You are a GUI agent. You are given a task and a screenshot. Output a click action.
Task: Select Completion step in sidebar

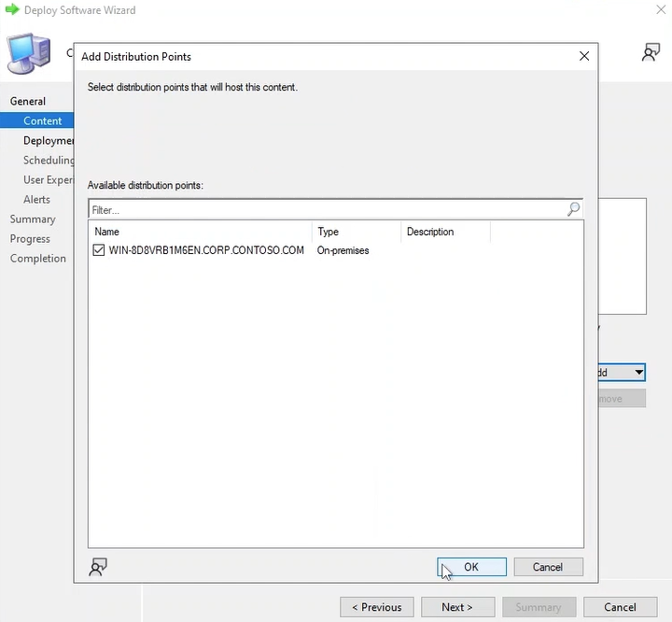point(37,259)
